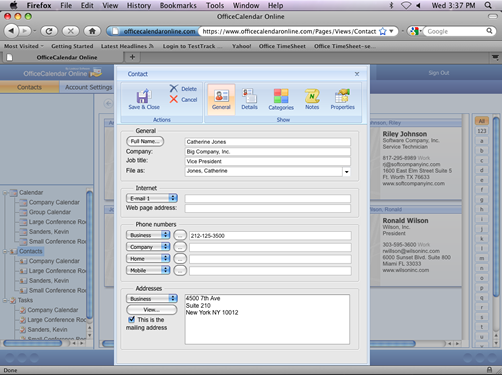Filter contacts by 123 index button

click(x=482, y=131)
